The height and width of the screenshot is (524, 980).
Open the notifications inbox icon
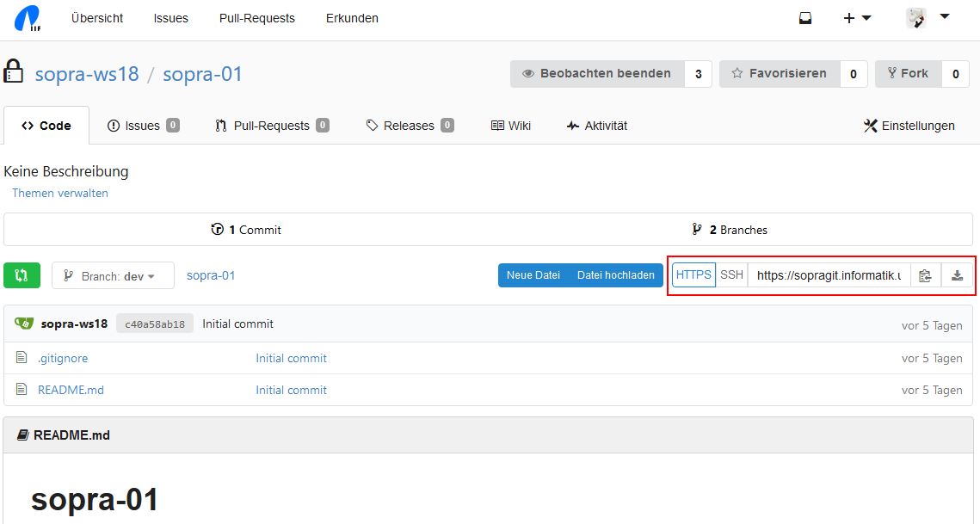click(x=805, y=18)
